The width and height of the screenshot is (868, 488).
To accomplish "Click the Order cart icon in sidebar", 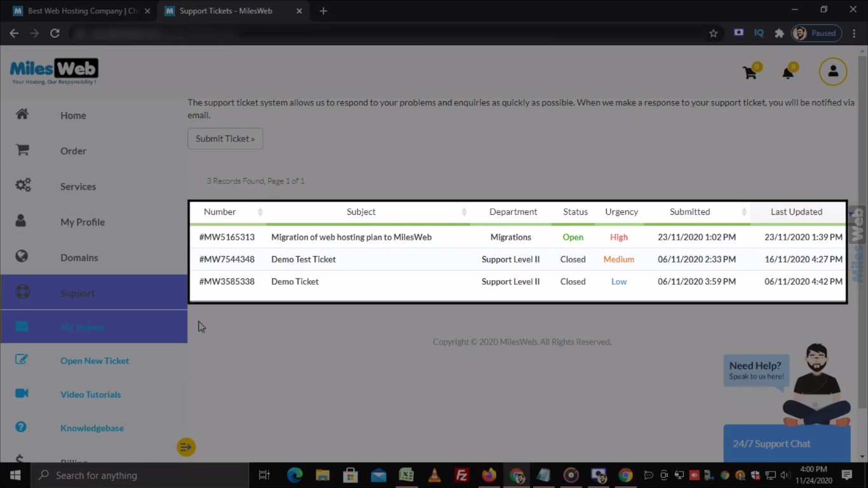I will [x=22, y=150].
